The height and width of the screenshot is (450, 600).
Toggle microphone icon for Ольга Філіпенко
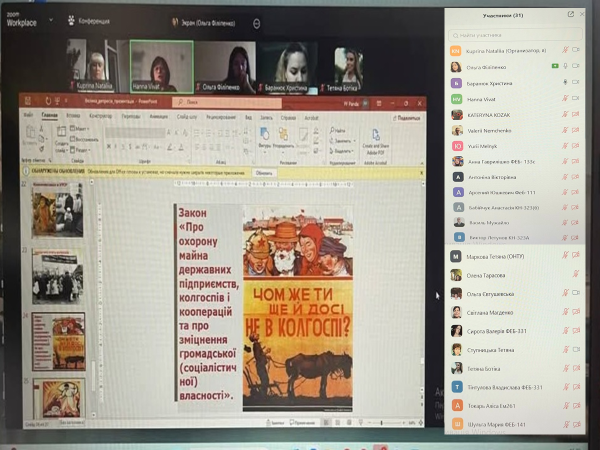(x=567, y=66)
